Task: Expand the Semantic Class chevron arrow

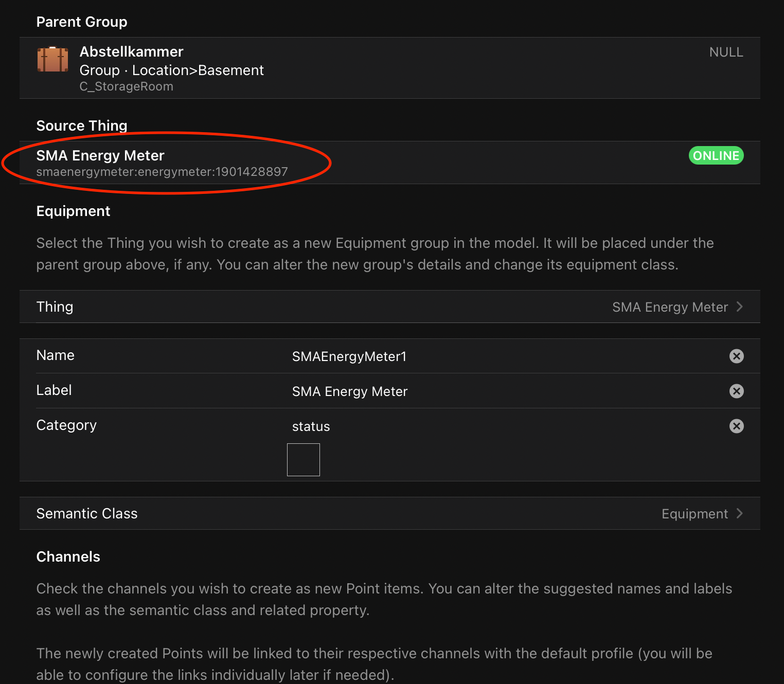Action: [740, 513]
